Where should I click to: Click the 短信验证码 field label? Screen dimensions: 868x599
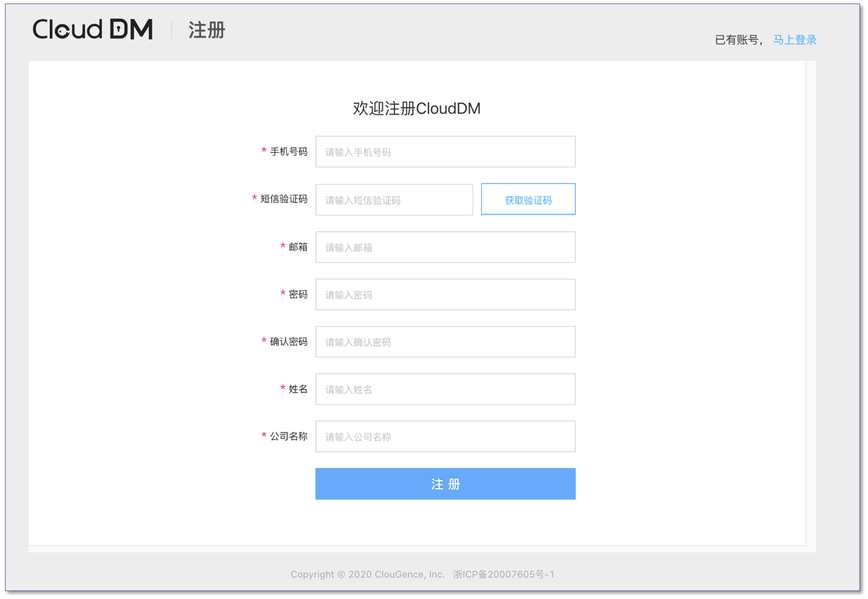[284, 199]
